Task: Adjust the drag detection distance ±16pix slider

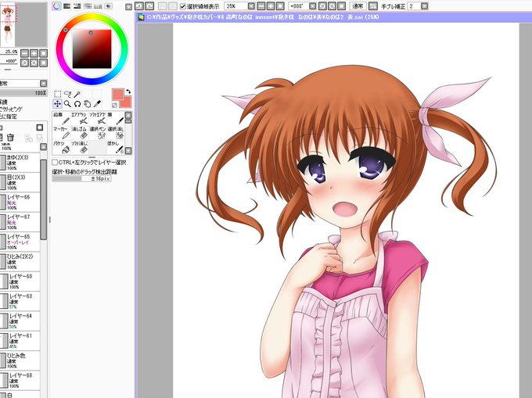Action: [x=81, y=178]
